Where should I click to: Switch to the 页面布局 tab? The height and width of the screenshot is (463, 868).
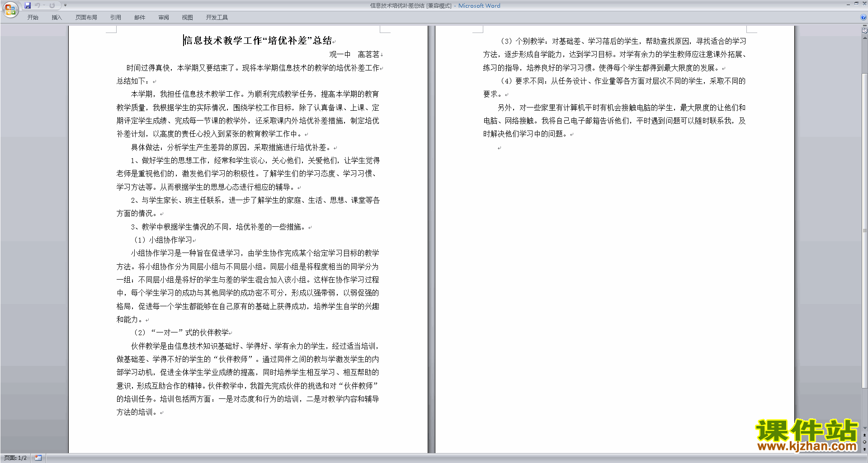pyautogui.click(x=86, y=17)
